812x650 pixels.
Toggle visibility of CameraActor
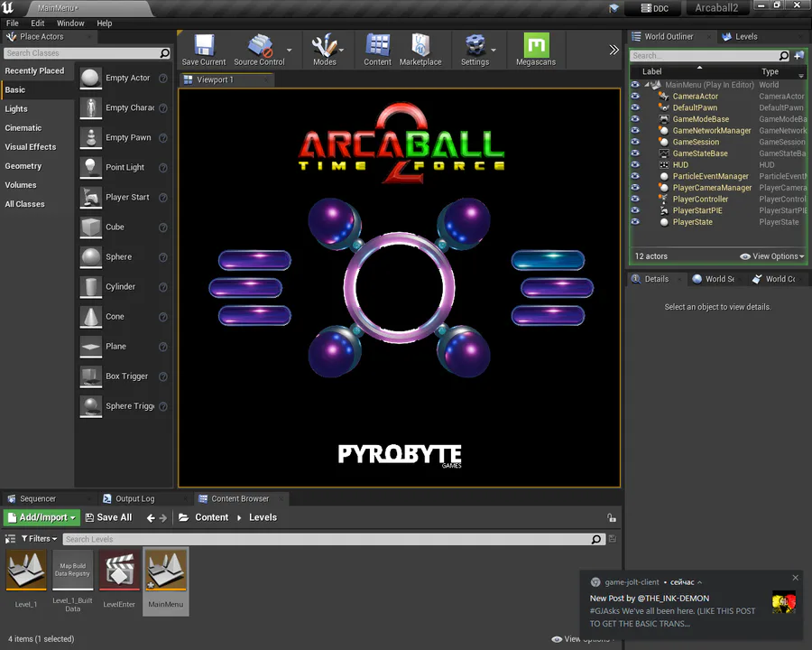point(635,96)
